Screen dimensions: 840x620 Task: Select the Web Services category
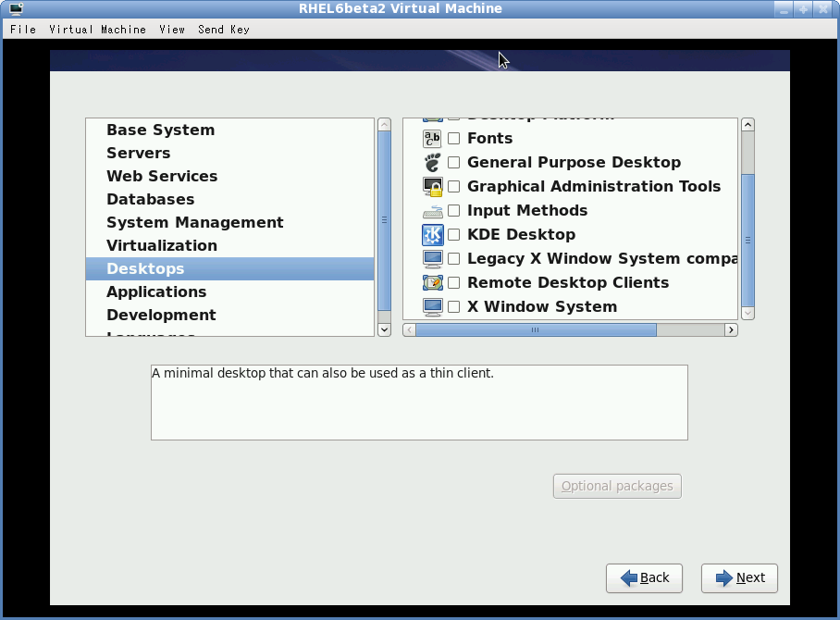point(229,177)
